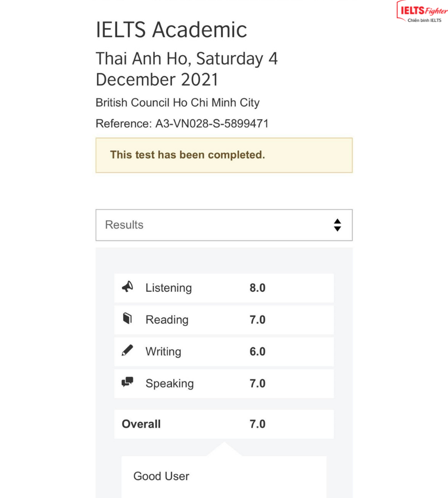Click the IELTS Fighter logo
The height and width of the screenshot is (498, 448).
pos(422,12)
